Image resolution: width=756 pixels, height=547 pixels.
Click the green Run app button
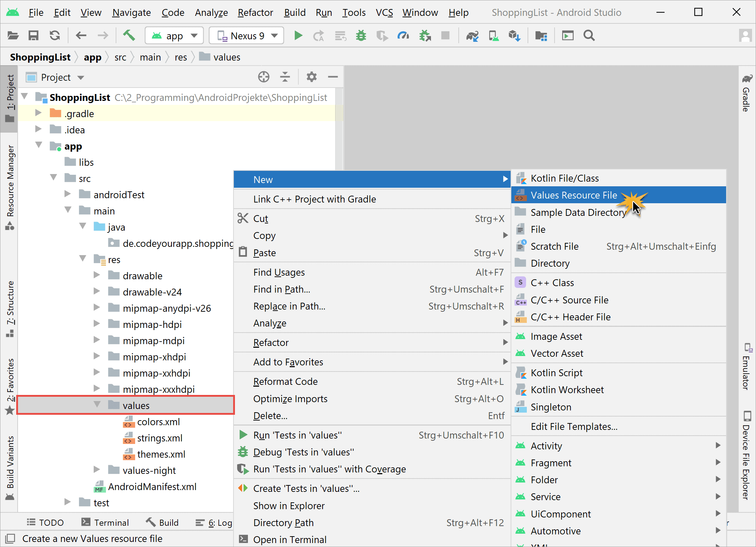pos(298,35)
